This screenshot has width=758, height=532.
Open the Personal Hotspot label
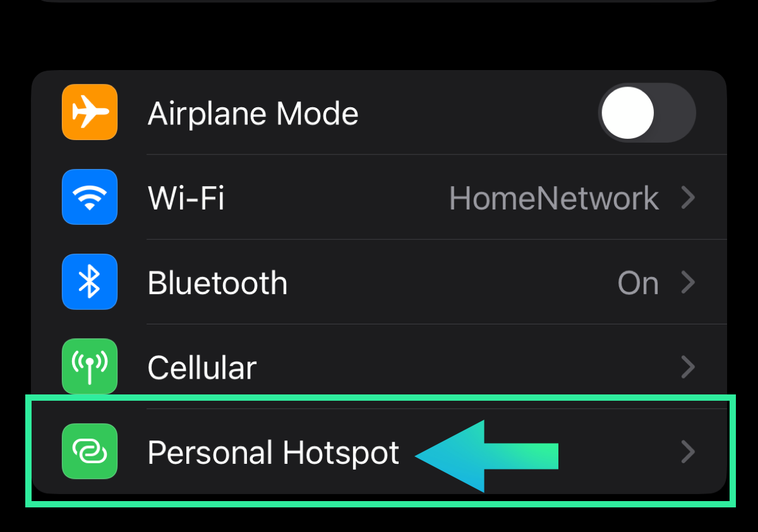tap(274, 452)
